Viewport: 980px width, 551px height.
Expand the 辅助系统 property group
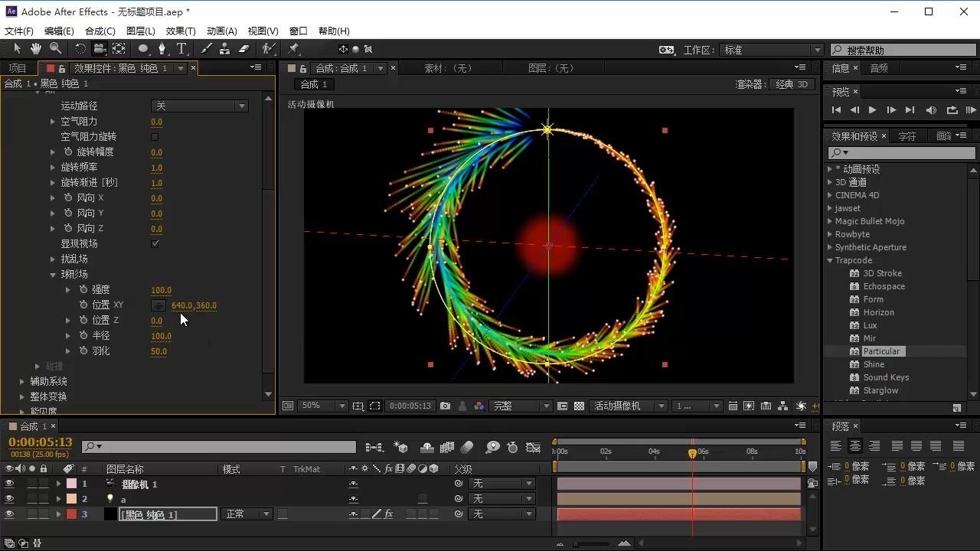point(22,381)
